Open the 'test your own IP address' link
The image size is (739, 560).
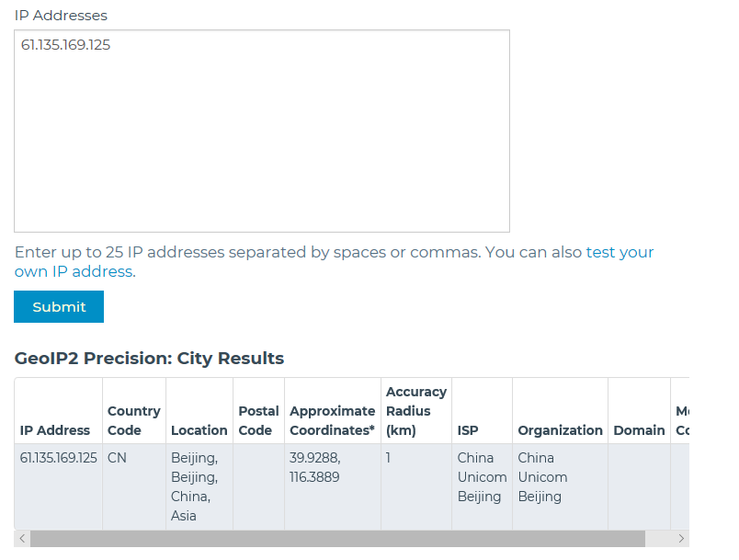620,253
